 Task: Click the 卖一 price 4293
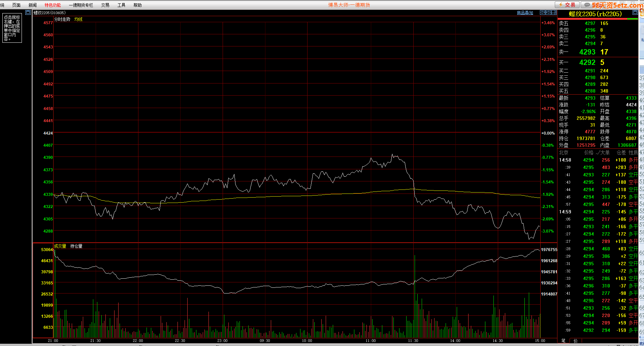click(x=587, y=52)
